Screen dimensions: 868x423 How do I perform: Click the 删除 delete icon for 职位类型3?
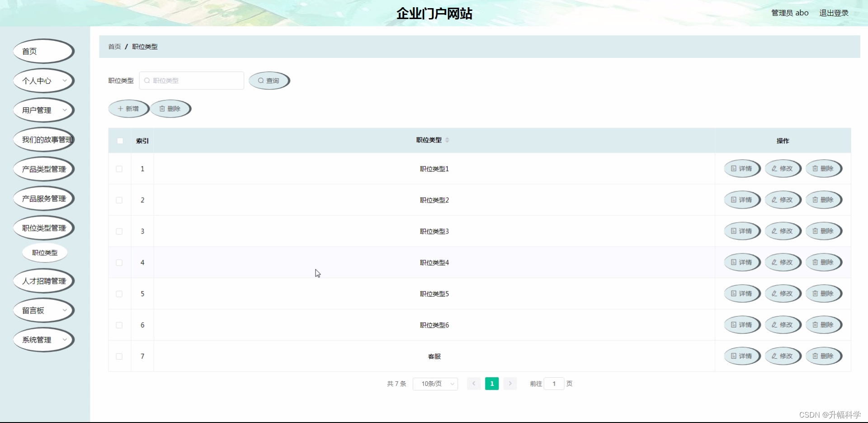point(816,231)
